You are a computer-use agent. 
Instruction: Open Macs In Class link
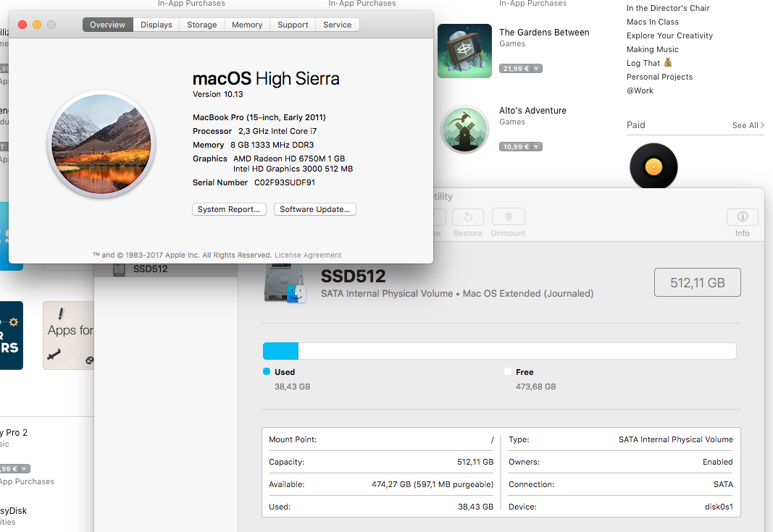[x=652, y=22]
